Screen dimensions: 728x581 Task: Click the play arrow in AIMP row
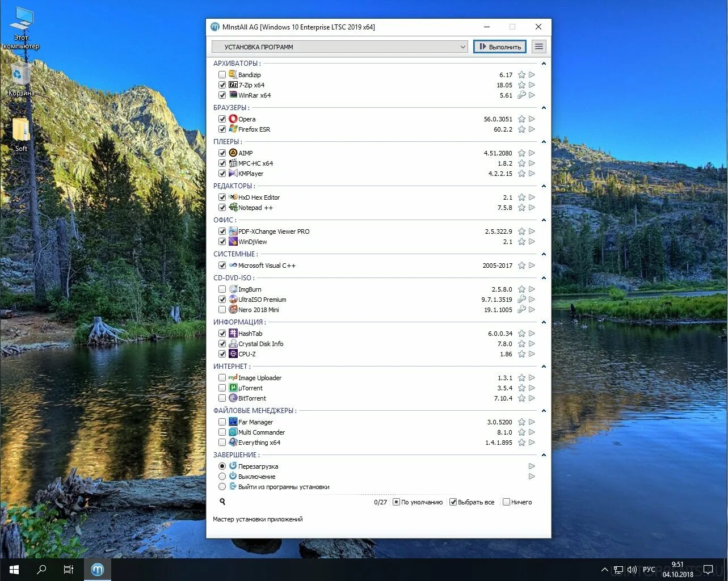pyautogui.click(x=532, y=153)
